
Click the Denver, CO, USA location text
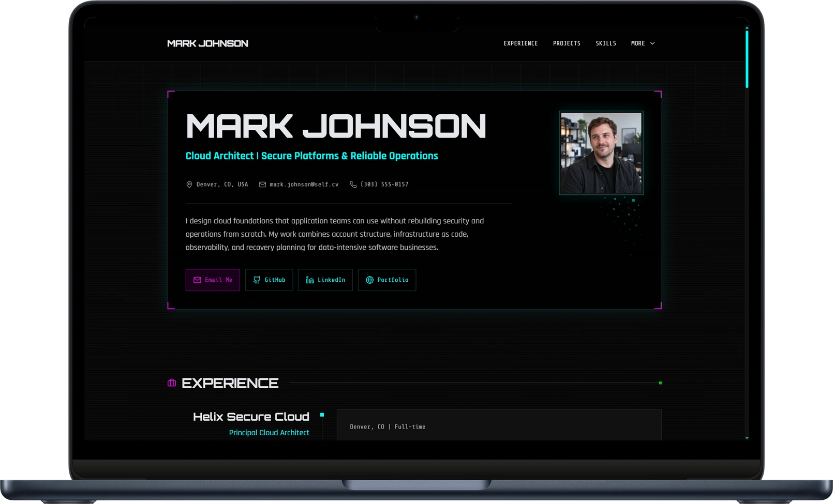point(222,185)
